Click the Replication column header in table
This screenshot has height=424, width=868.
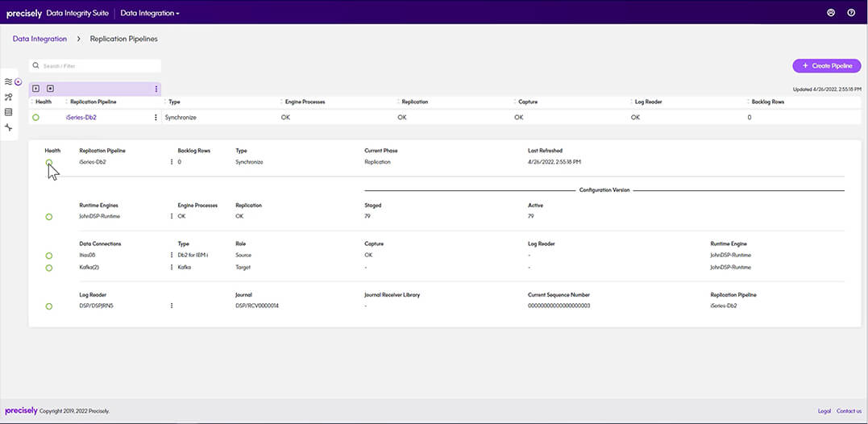click(414, 102)
